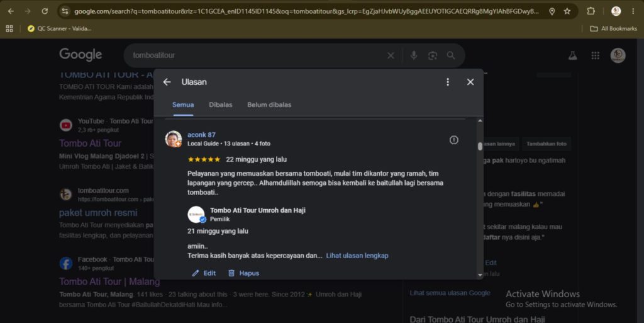644x323 pixels.
Task: Open the Tombo Ati Tour YouTube result
Action: [x=90, y=143]
